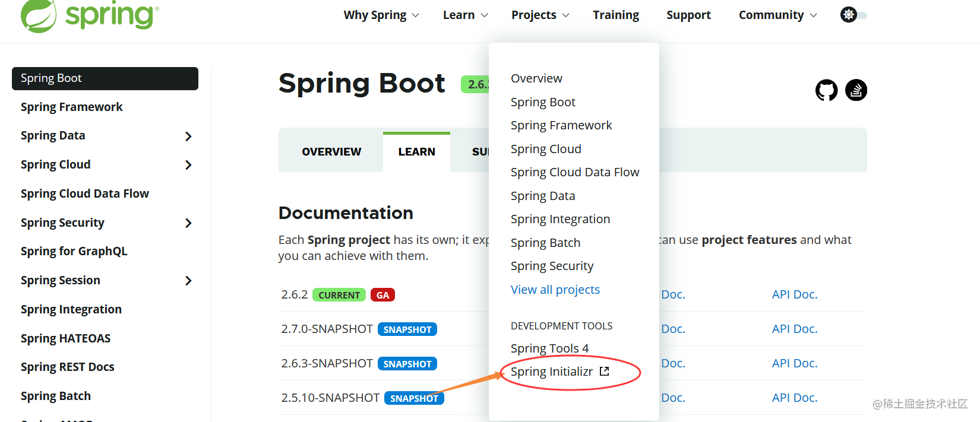The width and height of the screenshot is (980, 422).
Task: Switch to the OVERVIEW tab
Action: coord(331,152)
